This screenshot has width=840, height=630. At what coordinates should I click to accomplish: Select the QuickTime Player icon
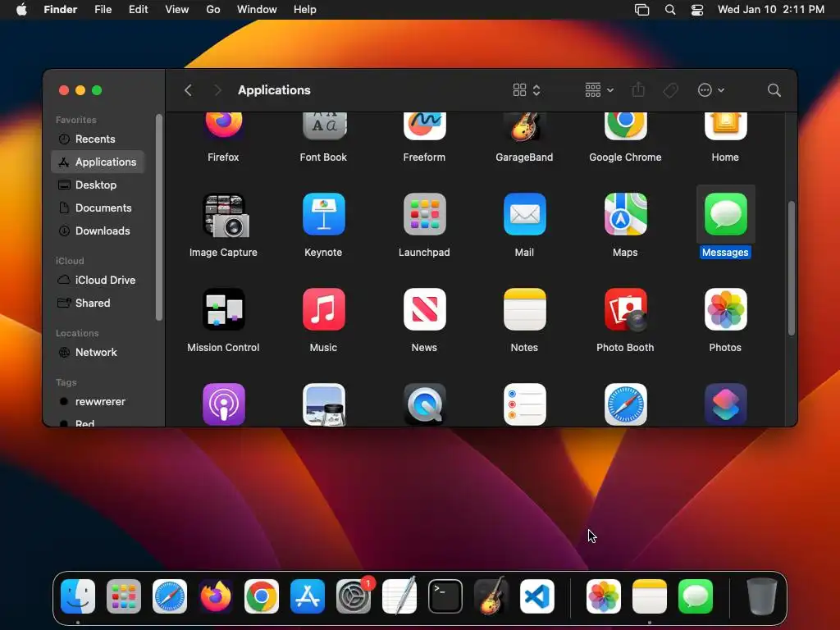click(424, 404)
